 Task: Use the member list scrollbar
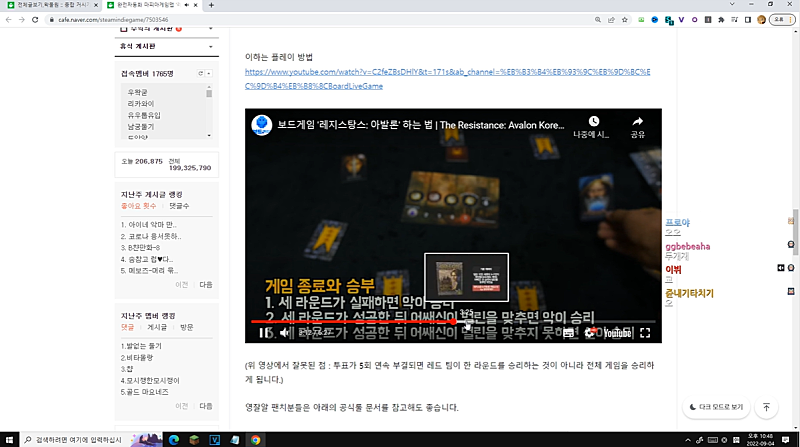(209, 93)
